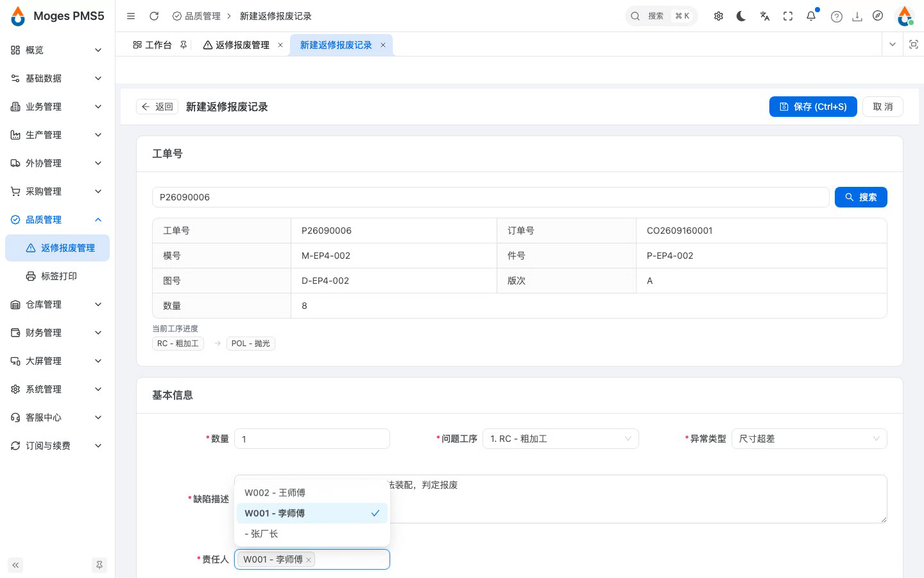Click the download icon in top bar
This screenshot has height=578, width=924.
click(x=857, y=17)
